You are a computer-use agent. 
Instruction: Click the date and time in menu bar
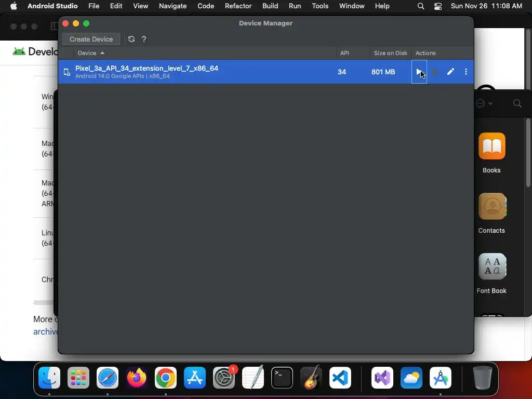tap(486, 6)
